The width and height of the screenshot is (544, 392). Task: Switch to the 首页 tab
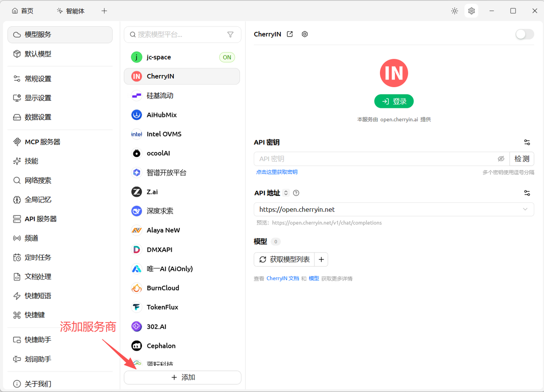click(x=23, y=11)
